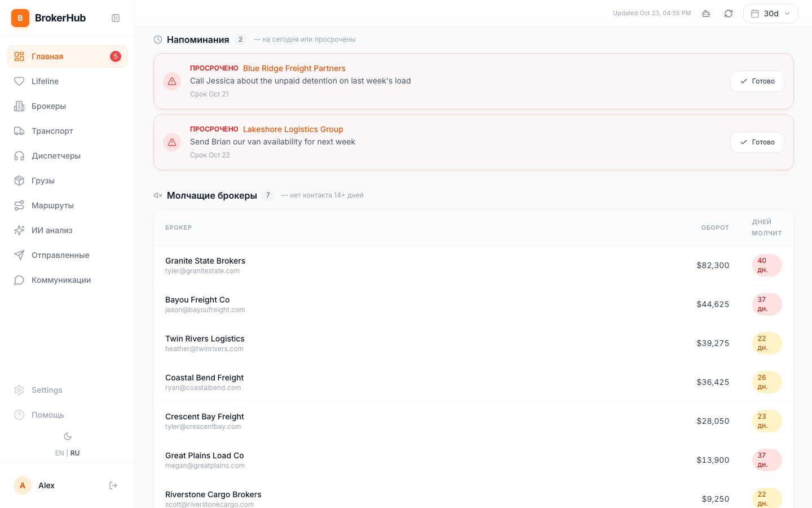Image resolution: width=812 pixels, height=508 pixels.
Task: Open the Settings gear item
Action: point(68,390)
